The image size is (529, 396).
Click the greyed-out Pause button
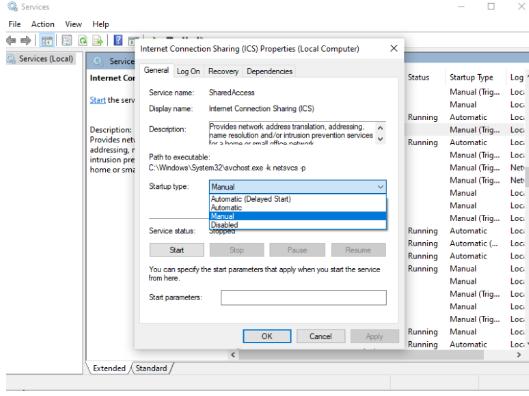(x=297, y=250)
